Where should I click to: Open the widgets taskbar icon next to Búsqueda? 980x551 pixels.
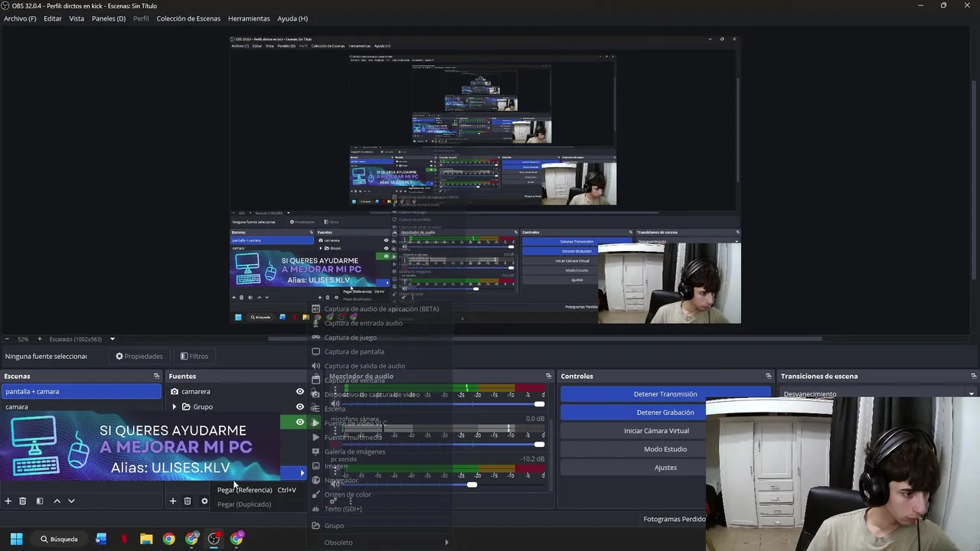[101, 539]
